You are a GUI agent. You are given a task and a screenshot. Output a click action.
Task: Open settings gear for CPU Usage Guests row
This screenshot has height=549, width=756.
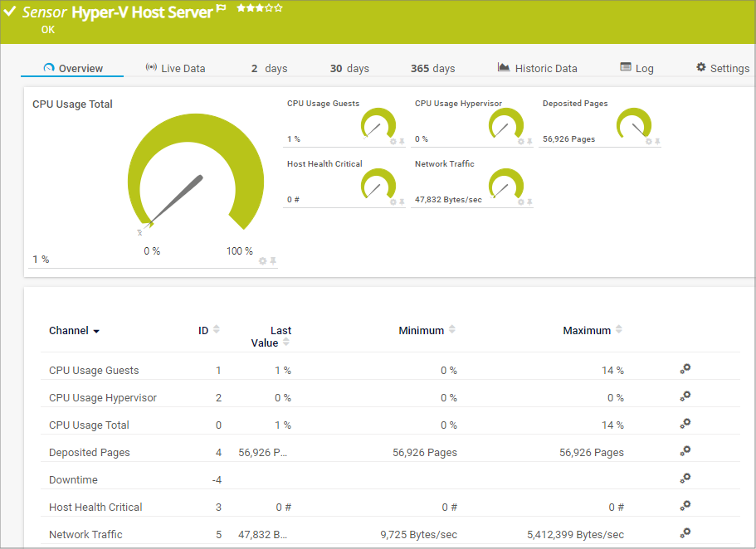point(685,370)
